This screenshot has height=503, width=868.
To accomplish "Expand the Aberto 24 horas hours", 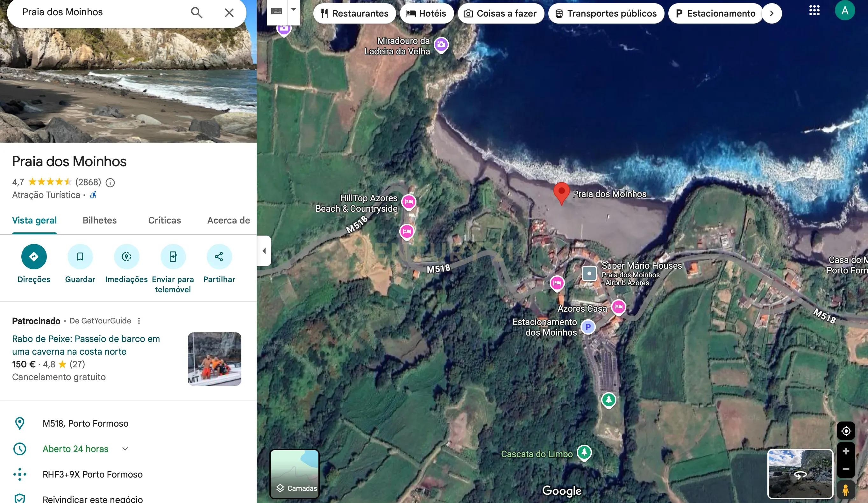I will (125, 449).
